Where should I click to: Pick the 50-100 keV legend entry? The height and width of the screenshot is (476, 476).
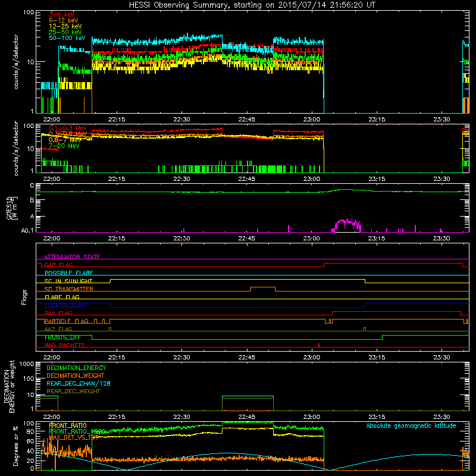67,38
